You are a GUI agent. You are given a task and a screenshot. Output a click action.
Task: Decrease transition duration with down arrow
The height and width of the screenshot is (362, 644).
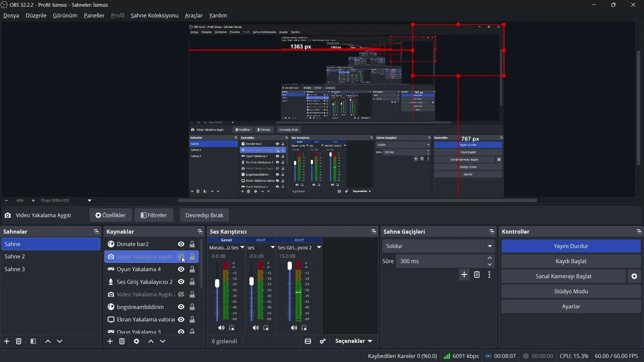[x=490, y=264]
